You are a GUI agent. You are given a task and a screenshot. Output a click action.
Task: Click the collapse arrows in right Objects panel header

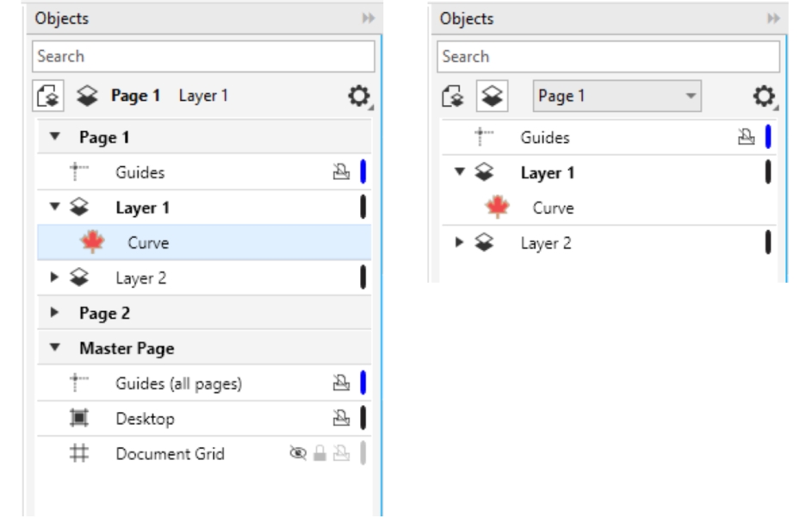[x=773, y=19]
